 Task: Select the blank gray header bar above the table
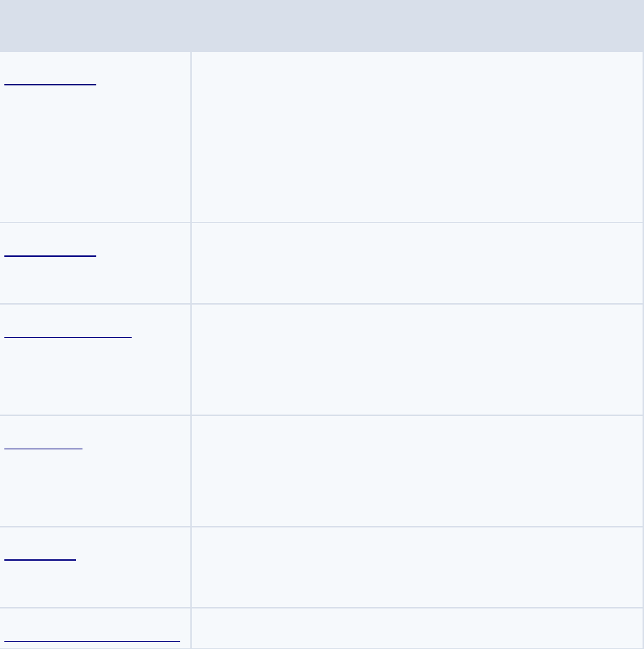322,25
